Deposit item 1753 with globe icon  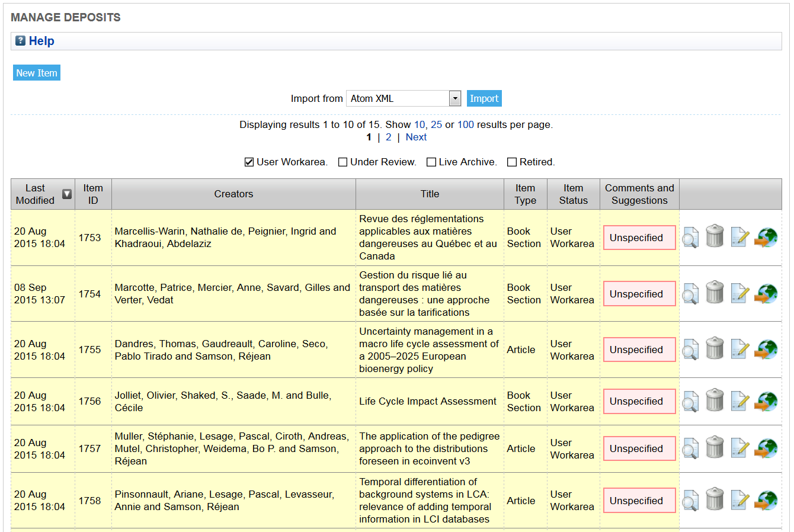point(766,238)
